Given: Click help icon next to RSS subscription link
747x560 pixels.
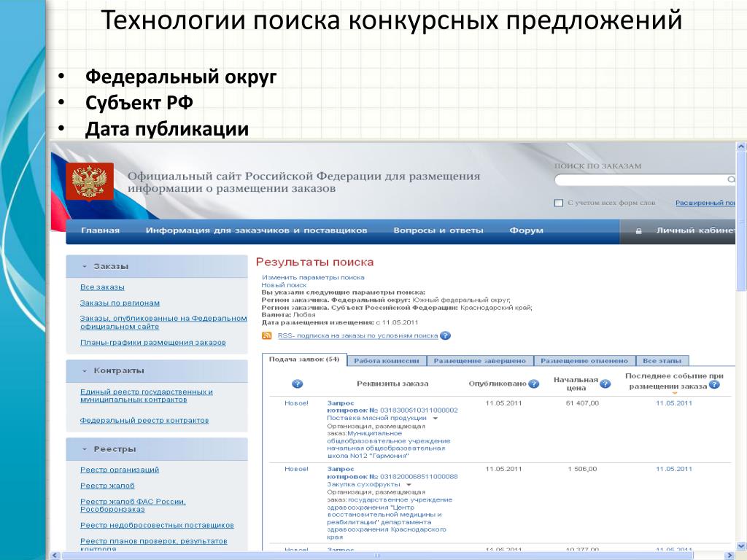Looking at the screenshot, I should tap(445, 335).
